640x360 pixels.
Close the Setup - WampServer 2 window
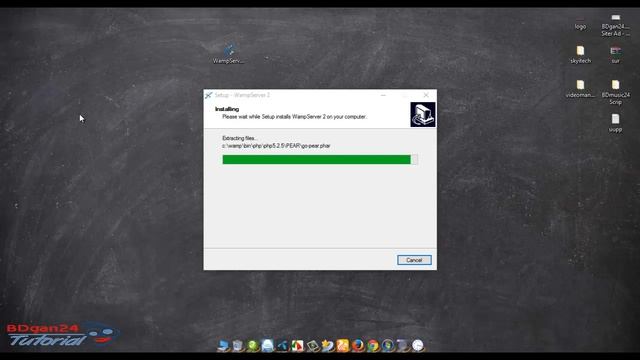pos(426,95)
